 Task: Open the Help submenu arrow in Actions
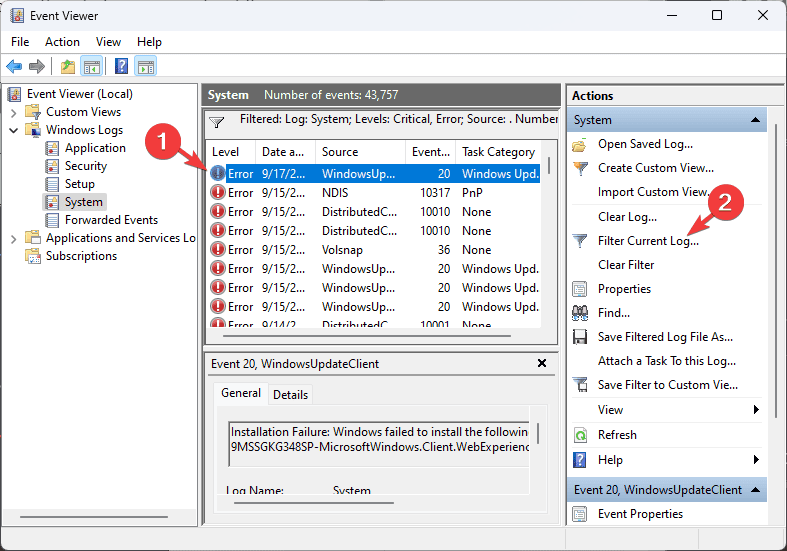pos(756,460)
